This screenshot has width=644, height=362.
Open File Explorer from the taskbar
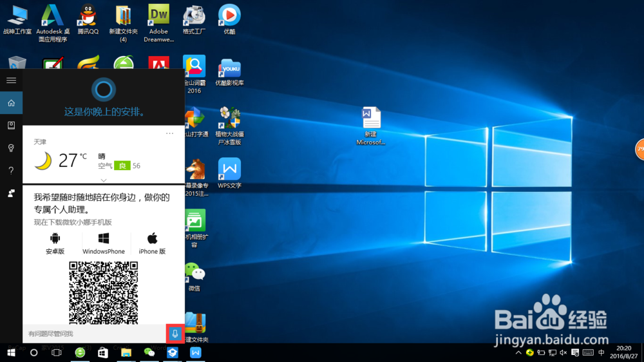[126, 352]
